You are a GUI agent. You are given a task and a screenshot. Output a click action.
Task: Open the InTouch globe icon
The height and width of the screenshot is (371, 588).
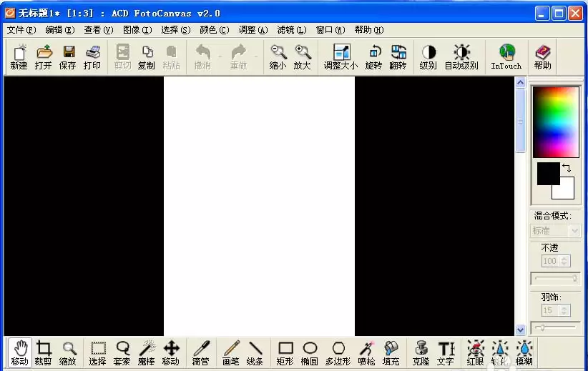coord(506,51)
